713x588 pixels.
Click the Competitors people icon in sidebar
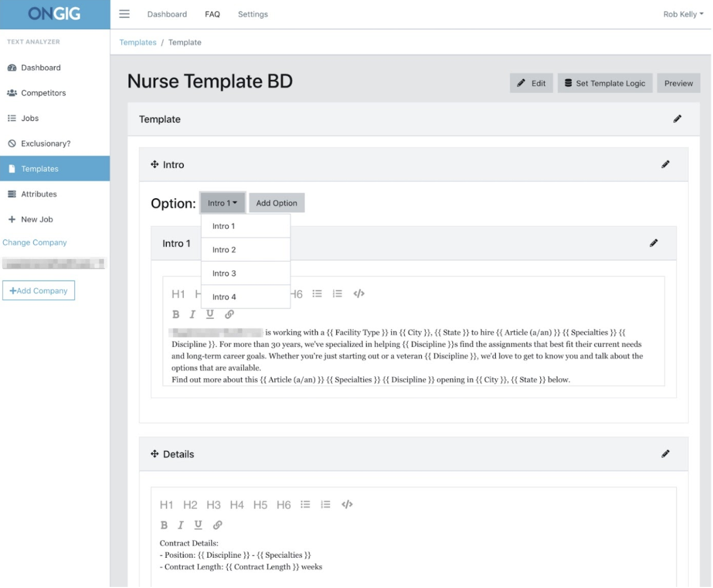point(11,93)
